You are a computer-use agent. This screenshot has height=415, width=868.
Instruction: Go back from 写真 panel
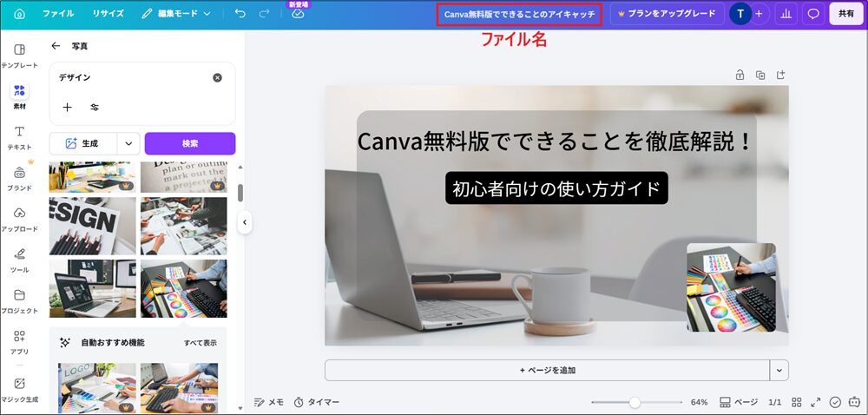pos(56,46)
